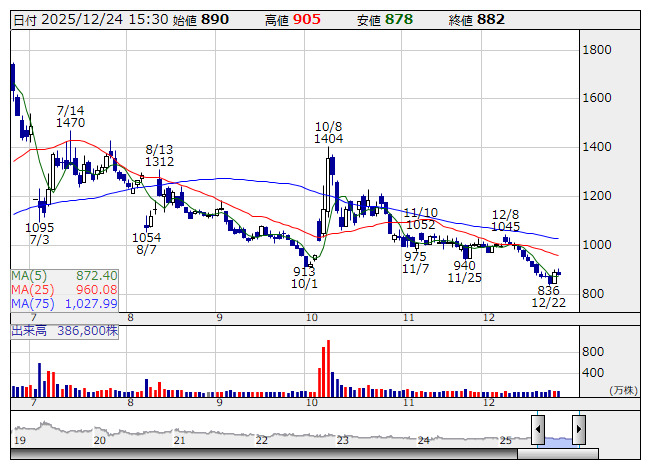Click the horizontal scrollbar track left of the thumb
This screenshot has width=653, height=470.
pos(264,454)
